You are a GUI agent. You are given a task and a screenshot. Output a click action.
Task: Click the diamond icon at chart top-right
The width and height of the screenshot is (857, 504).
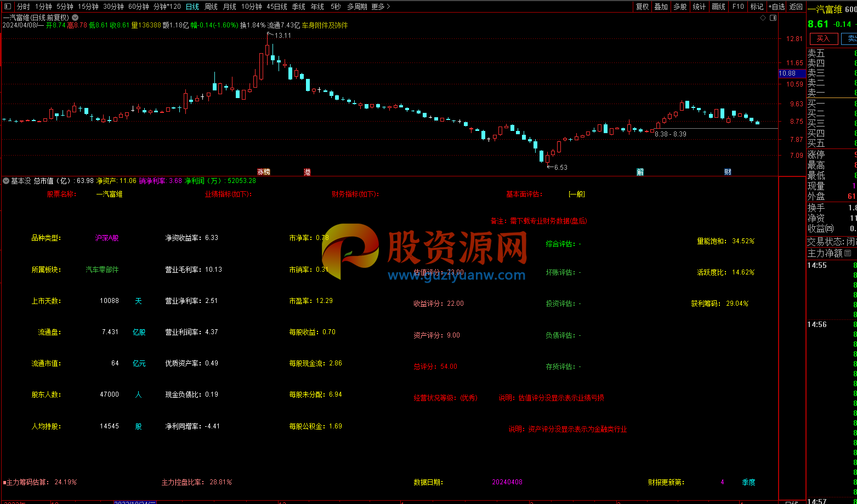click(x=763, y=18)
